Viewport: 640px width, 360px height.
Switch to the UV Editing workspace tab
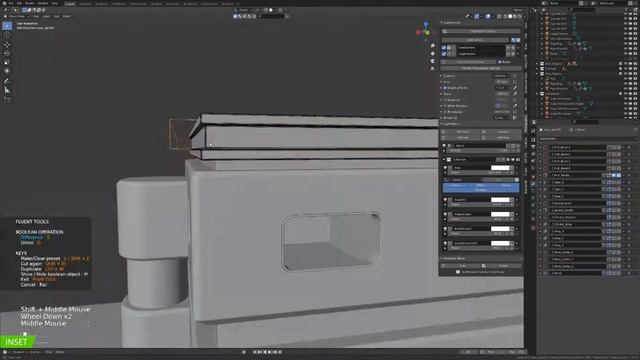click(119, 4)
